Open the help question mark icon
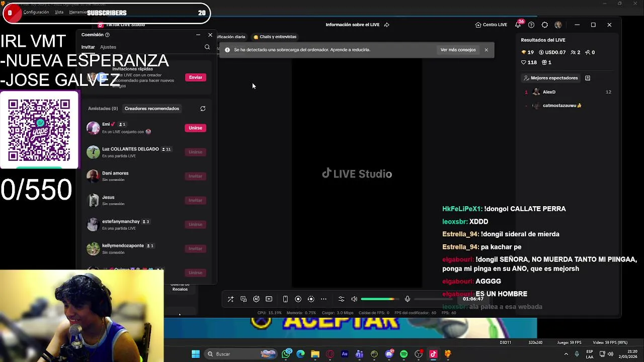Viewport: 644px width, 362px height. [531, 25]
